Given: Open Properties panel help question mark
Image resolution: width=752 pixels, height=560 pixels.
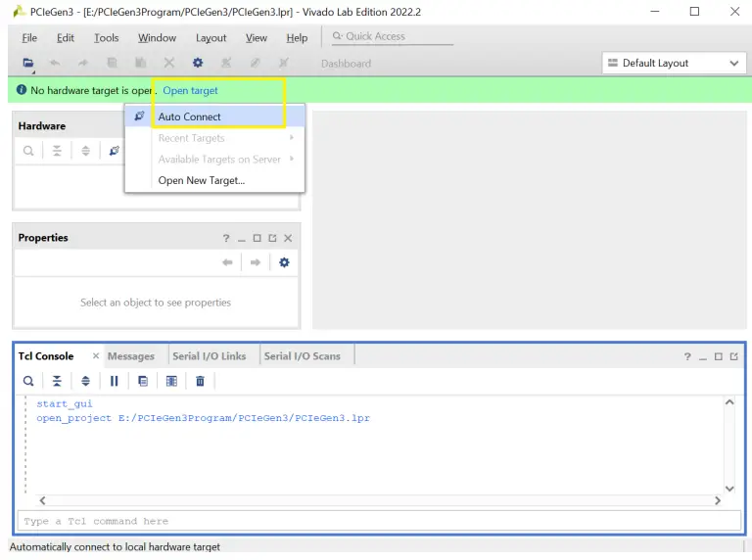Looking at the screenshot, I should tap(226, 238).
